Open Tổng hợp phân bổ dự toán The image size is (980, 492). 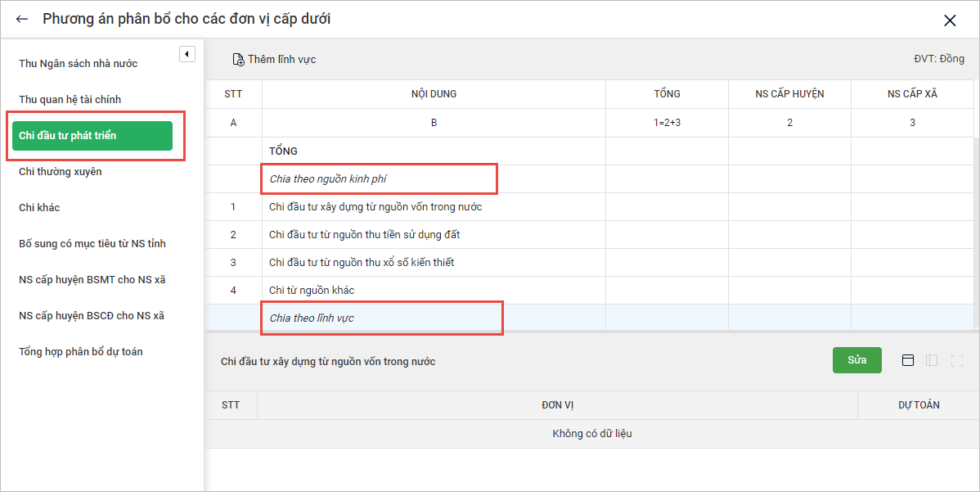(x=81, y=352)
